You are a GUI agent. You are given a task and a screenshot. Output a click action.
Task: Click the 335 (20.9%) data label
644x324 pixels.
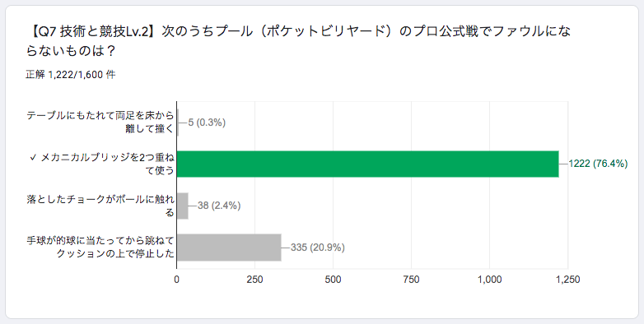[318, 248]
